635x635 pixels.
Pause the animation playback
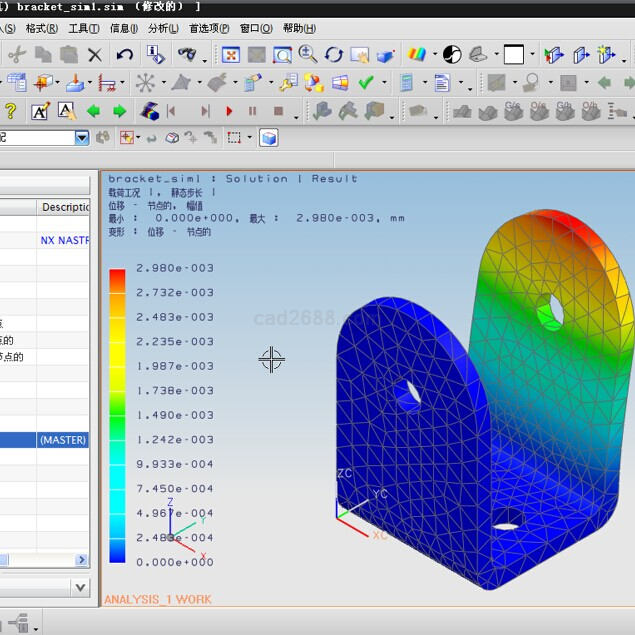pyautogui.click(x=252, y=111)
